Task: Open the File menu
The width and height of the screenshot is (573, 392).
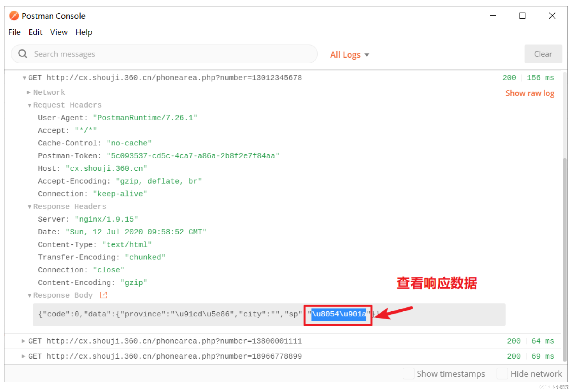Action: 14,32
